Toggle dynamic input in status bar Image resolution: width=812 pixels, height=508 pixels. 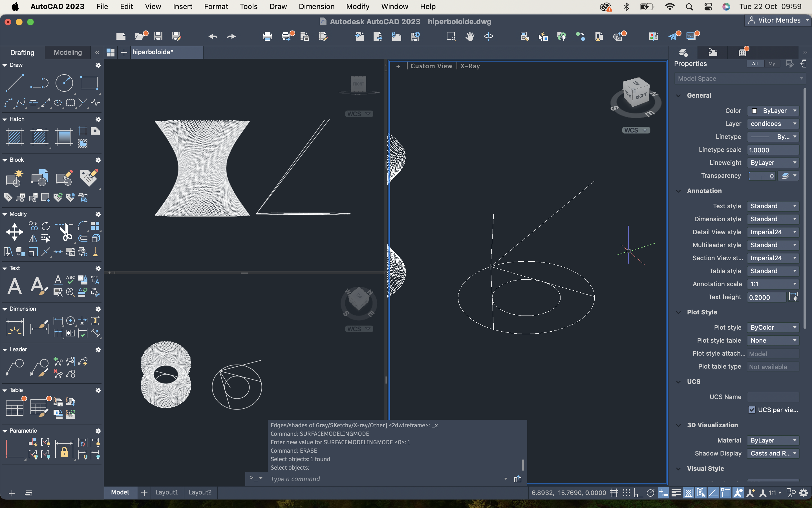click(663, 492)
